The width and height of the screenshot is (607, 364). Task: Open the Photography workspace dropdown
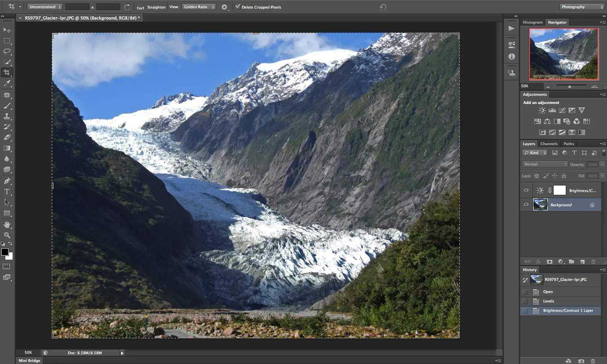582,7
